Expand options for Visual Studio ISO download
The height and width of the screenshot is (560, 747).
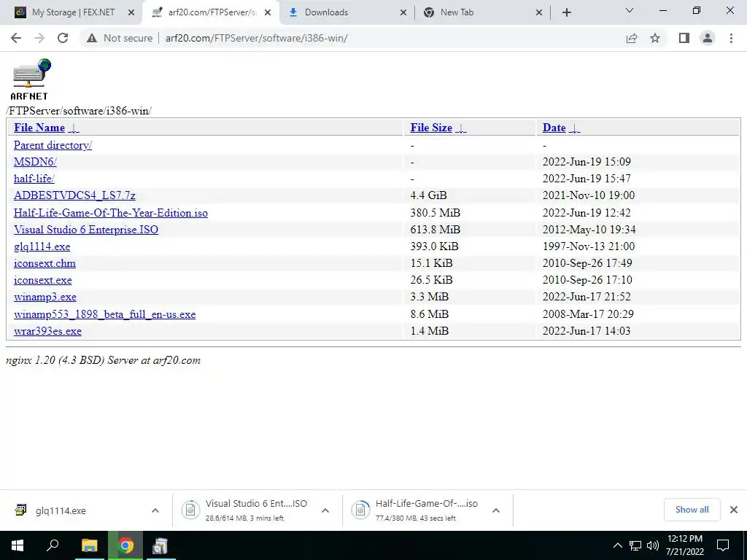[325, 510]
